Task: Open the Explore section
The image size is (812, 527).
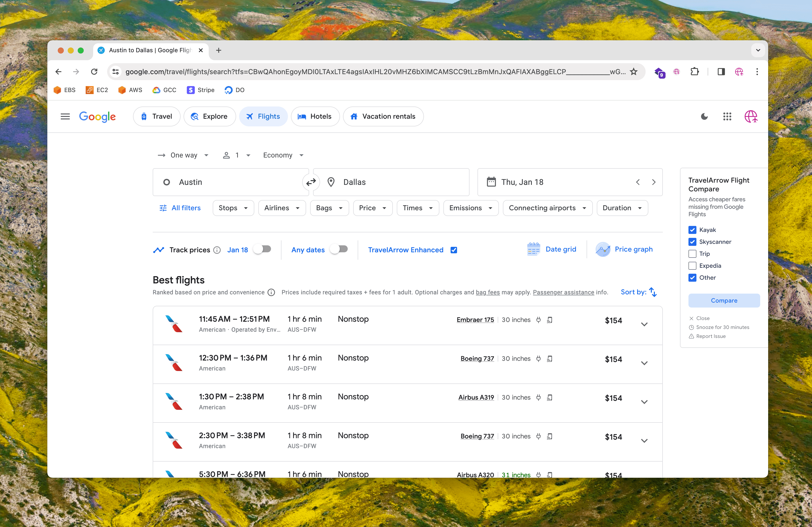Action: (209, 116)
